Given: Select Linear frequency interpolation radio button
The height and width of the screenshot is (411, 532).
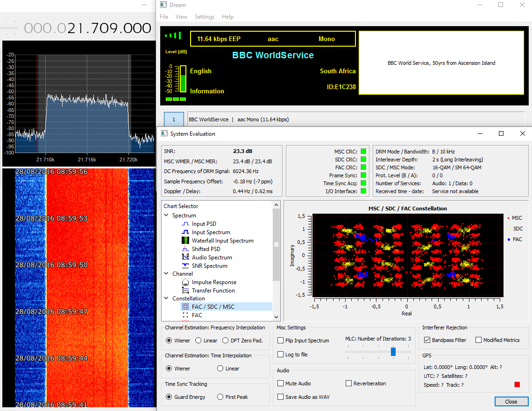Looking at the screenshot, I should [x=199, y=341].
